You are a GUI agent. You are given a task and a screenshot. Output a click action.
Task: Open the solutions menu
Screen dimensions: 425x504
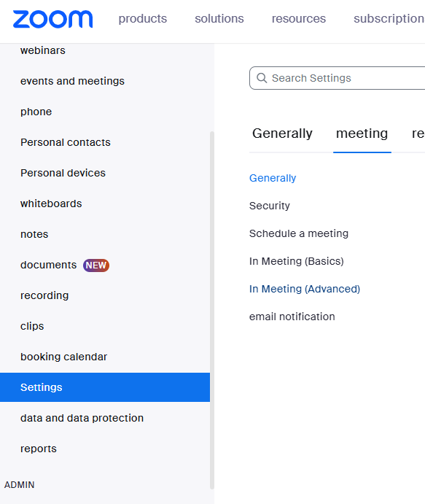click(x=219, y=19)
